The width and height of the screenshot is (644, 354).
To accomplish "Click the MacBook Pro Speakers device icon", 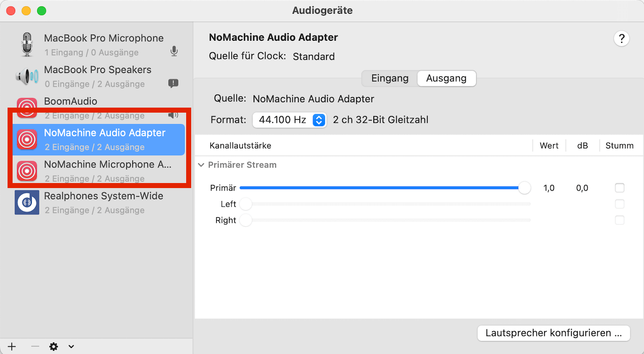I will tap(27, 76).
